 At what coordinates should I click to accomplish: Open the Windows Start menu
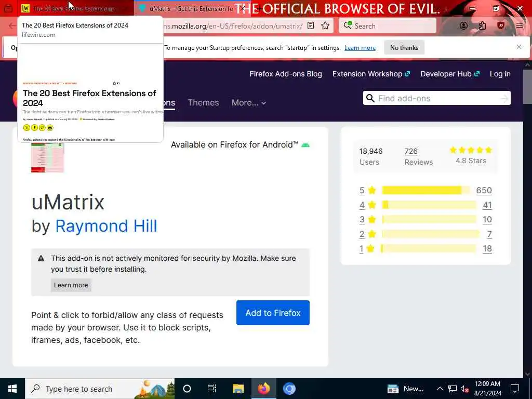[x=12, y=389]
